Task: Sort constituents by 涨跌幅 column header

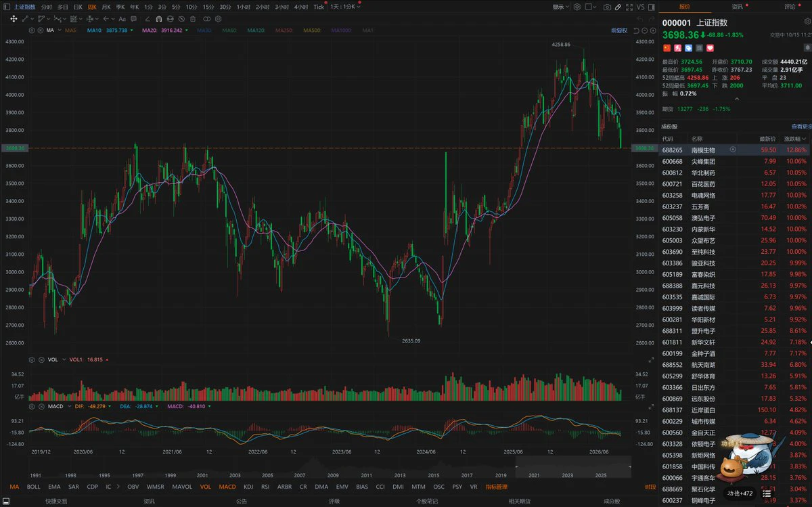Action: point(796,139)
